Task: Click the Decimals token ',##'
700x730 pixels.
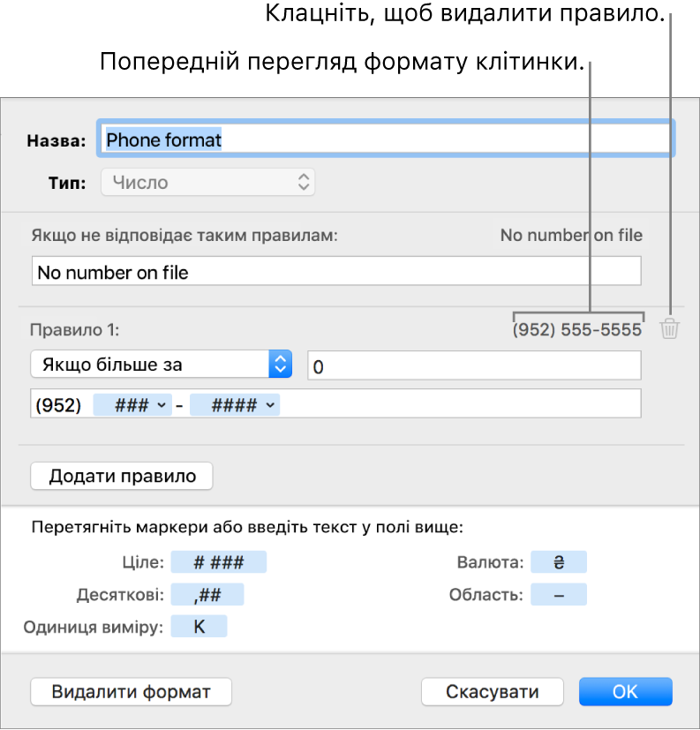Action: [207, 595]
